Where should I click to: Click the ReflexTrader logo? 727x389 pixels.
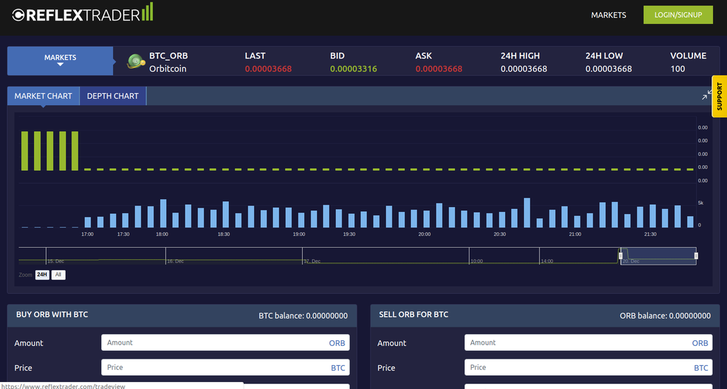82,13
